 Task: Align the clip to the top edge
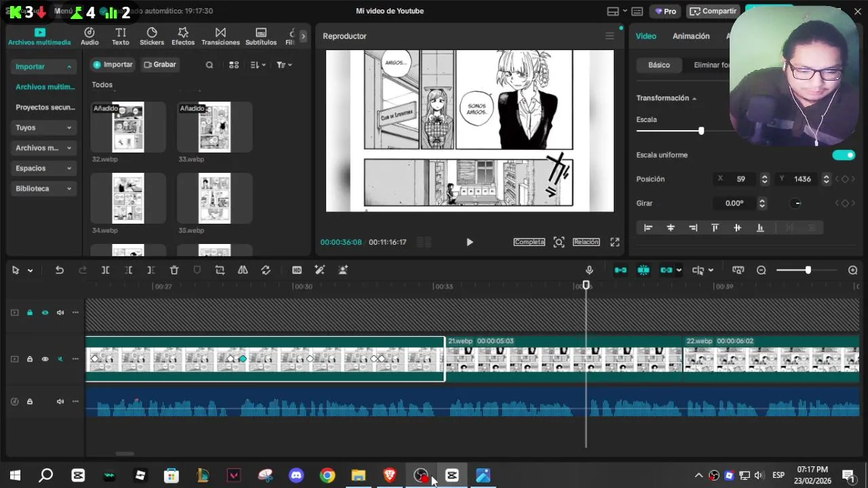tap(715, 228)
